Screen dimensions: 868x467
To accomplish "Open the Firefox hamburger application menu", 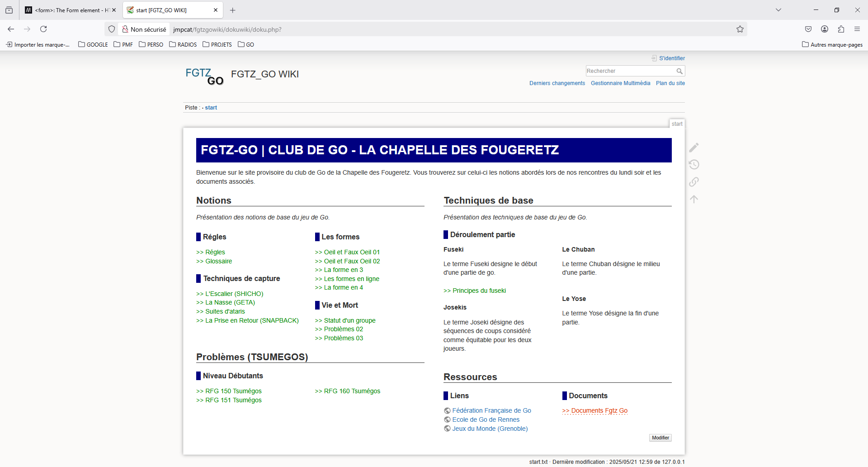I will 857,29.
